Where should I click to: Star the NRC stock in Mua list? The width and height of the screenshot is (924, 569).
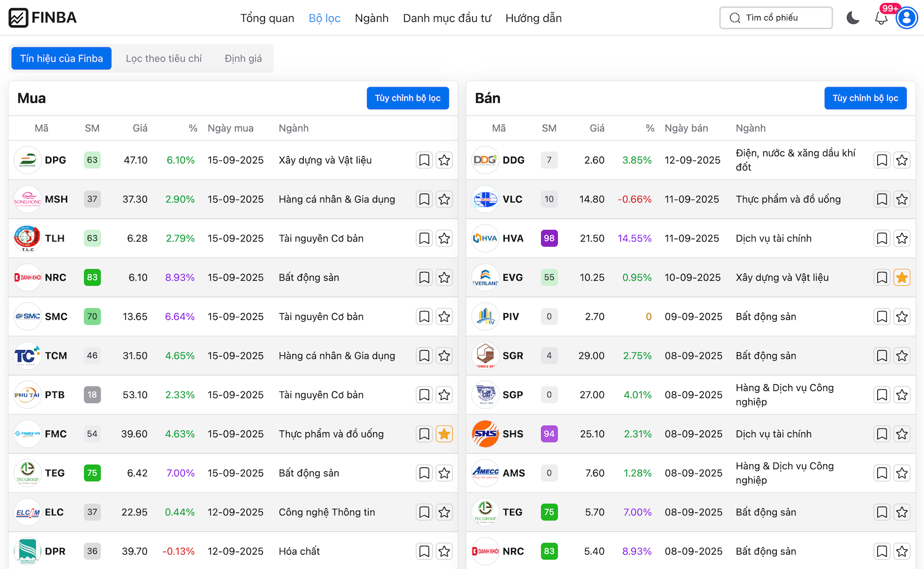[444, 277]
